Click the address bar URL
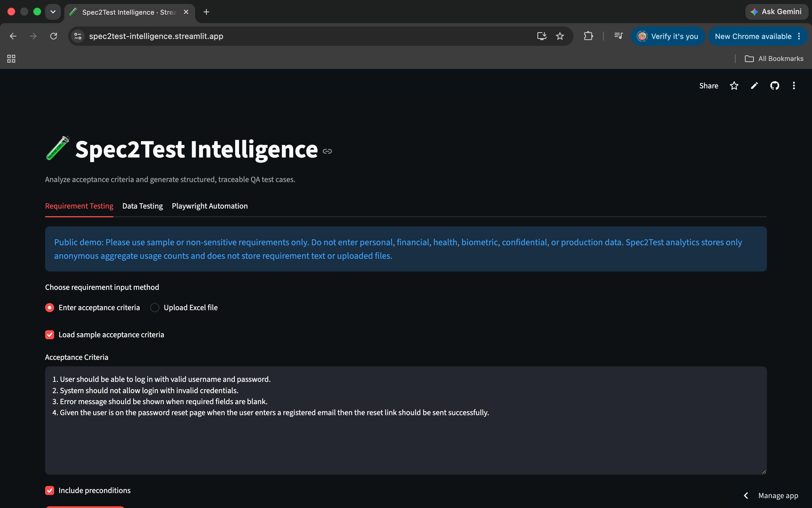The height and width of the screenshot is (508, 812). coord(156,36)
